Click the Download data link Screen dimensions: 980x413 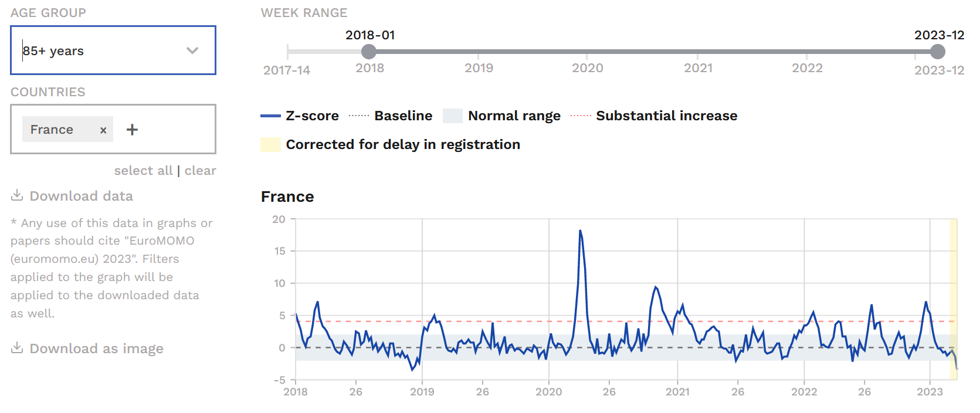(x=81, y=196)
